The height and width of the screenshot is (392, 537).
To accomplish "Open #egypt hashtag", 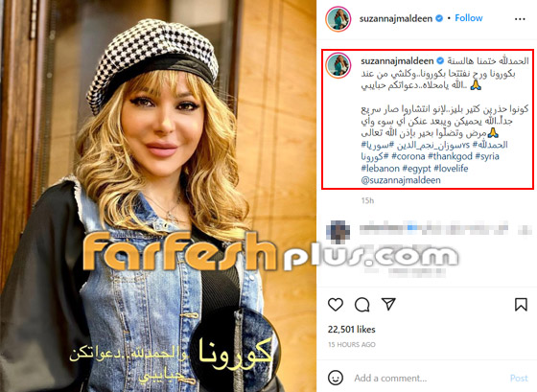I will point(416,169).
